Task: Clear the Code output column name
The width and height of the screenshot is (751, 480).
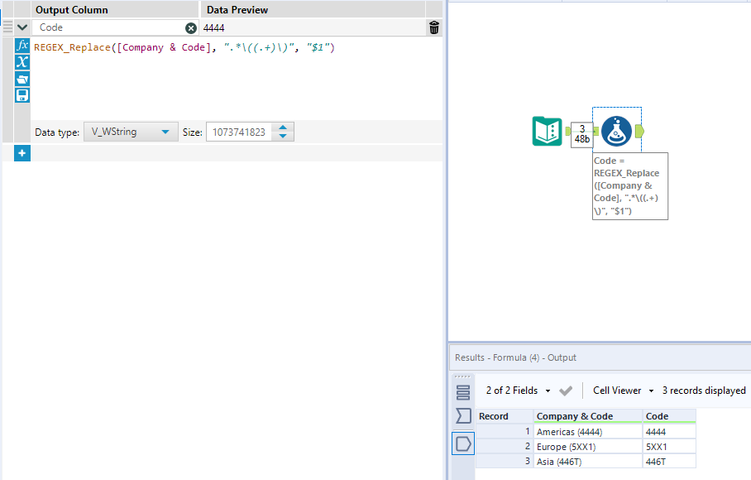Action: coord(191,28)
